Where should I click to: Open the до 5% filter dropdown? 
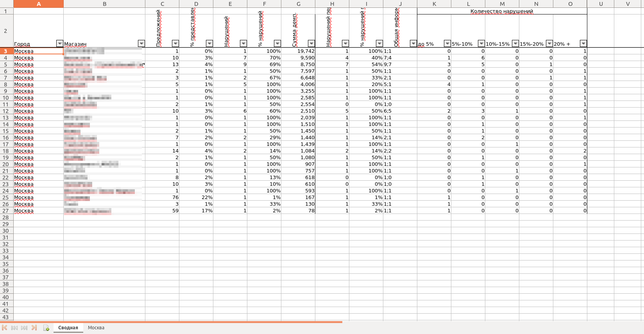tap(447, 43)
